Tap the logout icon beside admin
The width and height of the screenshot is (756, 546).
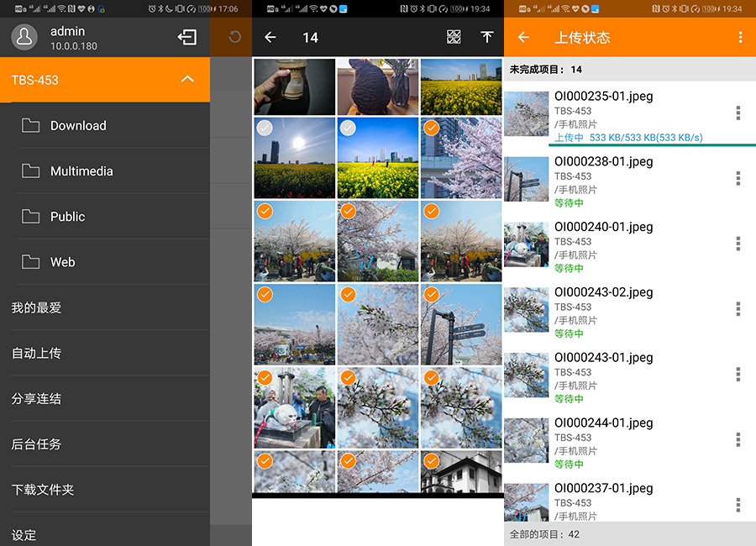click(x=186, y=38)
